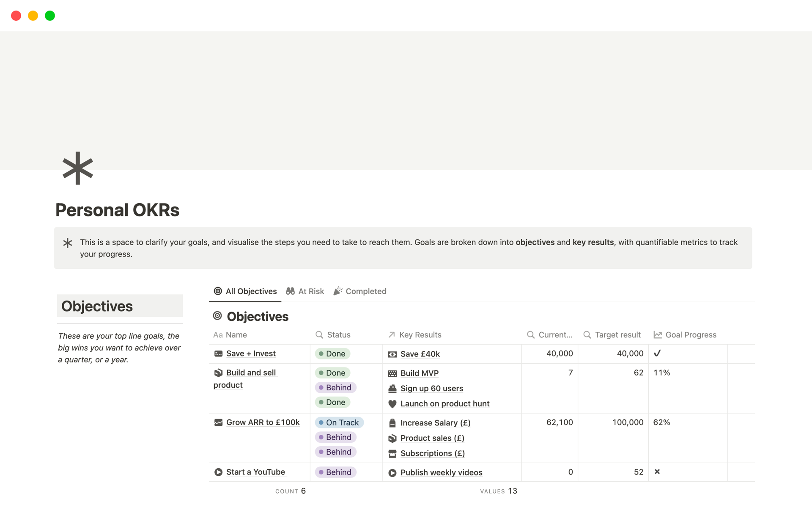Open the Grow ARR to £100k page
The width and height of the screenshot is (812, 508).
263,422
